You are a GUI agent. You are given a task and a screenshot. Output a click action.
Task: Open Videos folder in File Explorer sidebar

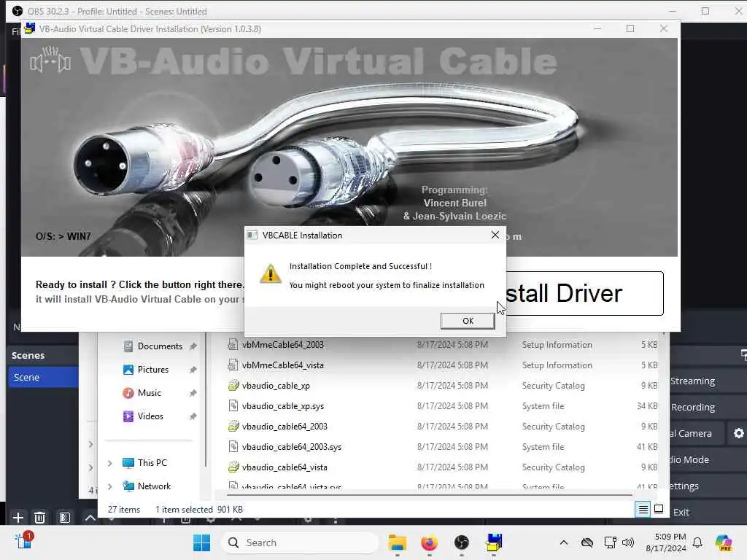click(x=150, y=416)
